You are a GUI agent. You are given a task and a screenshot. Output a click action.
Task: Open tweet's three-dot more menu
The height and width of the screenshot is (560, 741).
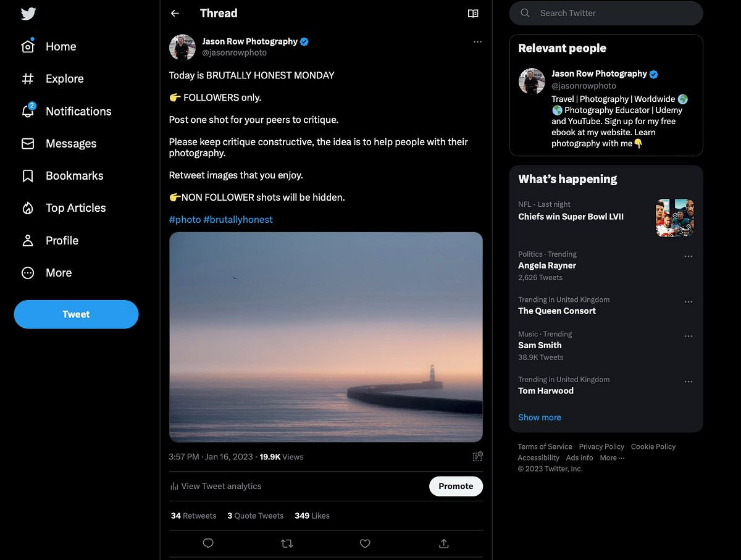tap(477, 41)
